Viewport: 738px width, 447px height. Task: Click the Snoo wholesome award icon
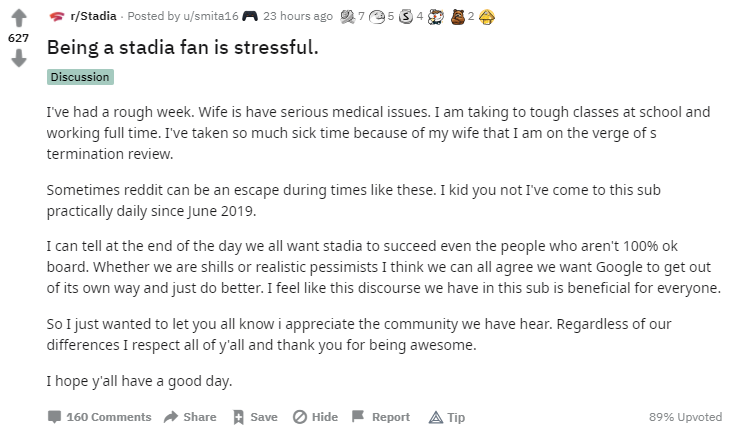tap(436, 17)
